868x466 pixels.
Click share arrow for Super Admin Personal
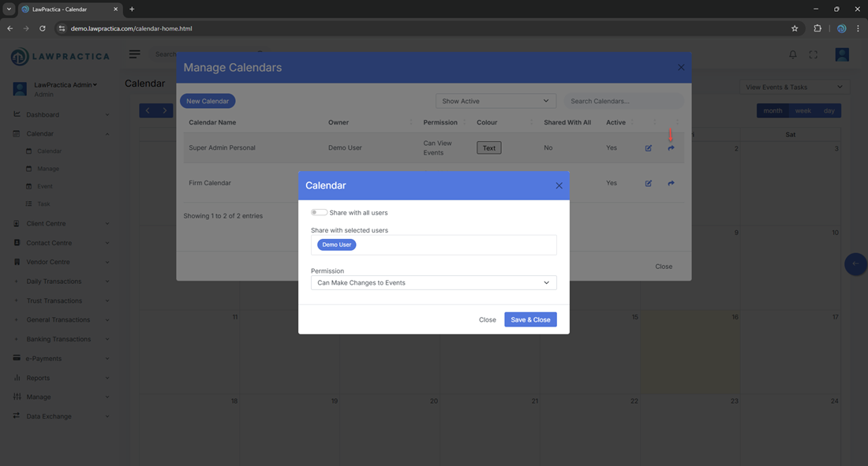click(x=671, y=148)
